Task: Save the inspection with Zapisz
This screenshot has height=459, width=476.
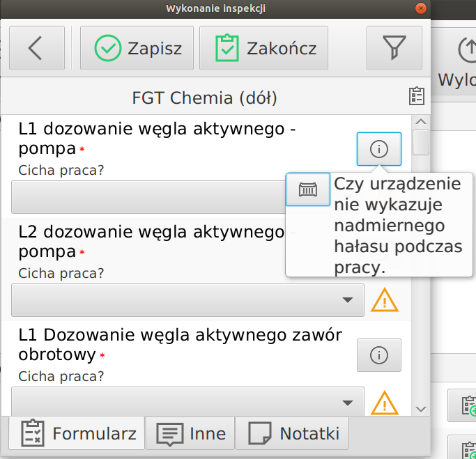Action: [x=137, y=48]
